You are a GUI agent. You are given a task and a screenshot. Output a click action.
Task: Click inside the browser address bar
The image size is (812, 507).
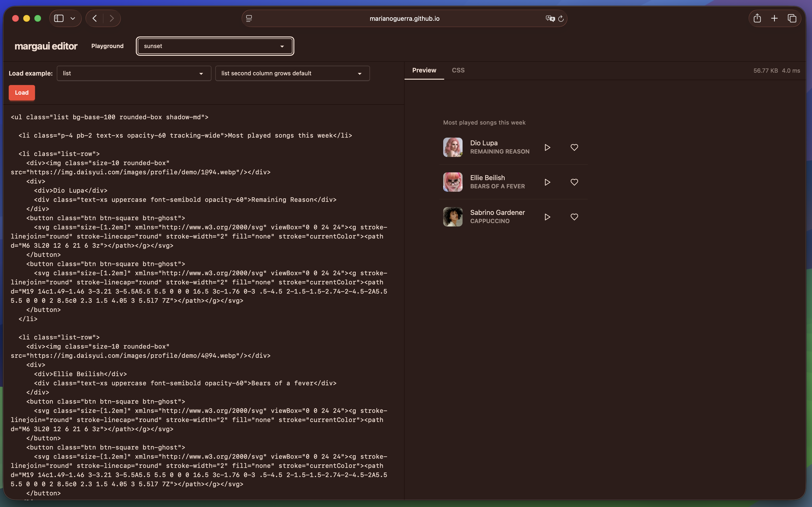click(x=404, y=18)
